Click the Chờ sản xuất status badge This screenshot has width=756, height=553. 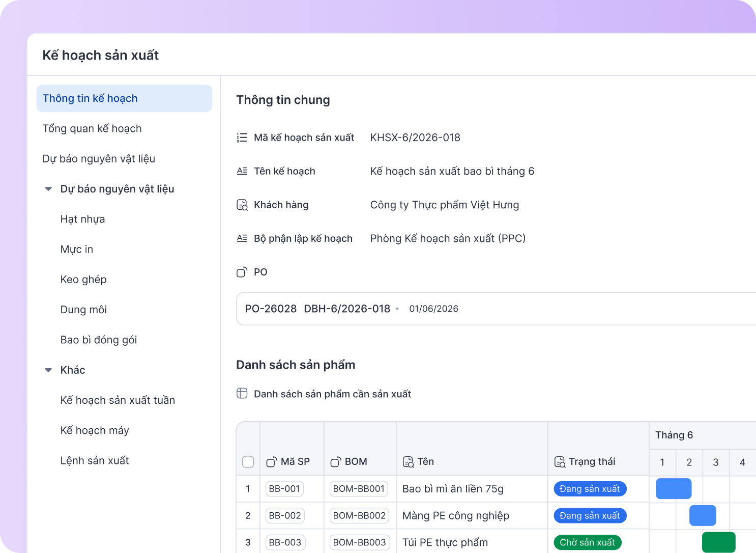pyautogui.click(x=588, y=543)
